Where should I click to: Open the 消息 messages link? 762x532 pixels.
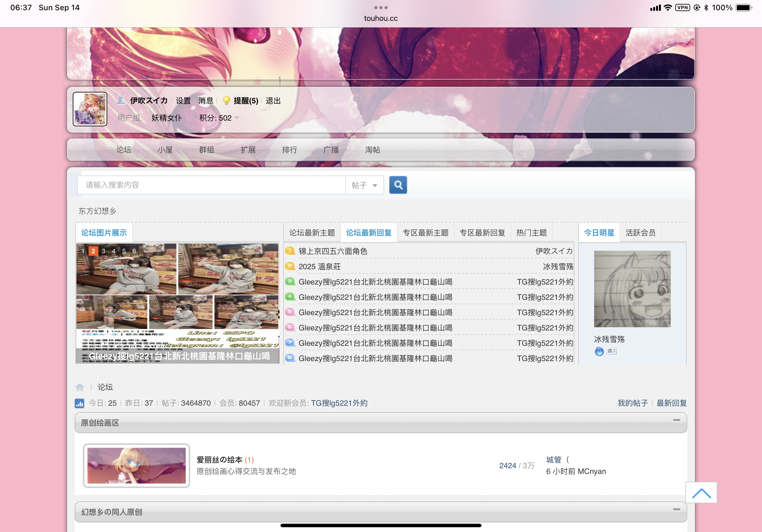tap(206, 100)
